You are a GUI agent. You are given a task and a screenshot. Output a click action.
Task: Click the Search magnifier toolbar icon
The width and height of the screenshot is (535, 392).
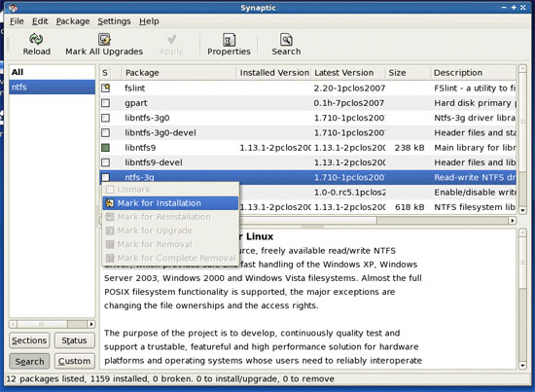286,40
